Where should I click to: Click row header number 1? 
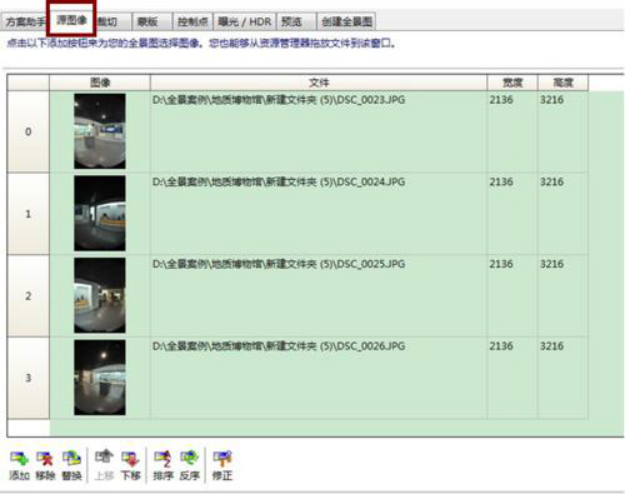coord(28,214)
